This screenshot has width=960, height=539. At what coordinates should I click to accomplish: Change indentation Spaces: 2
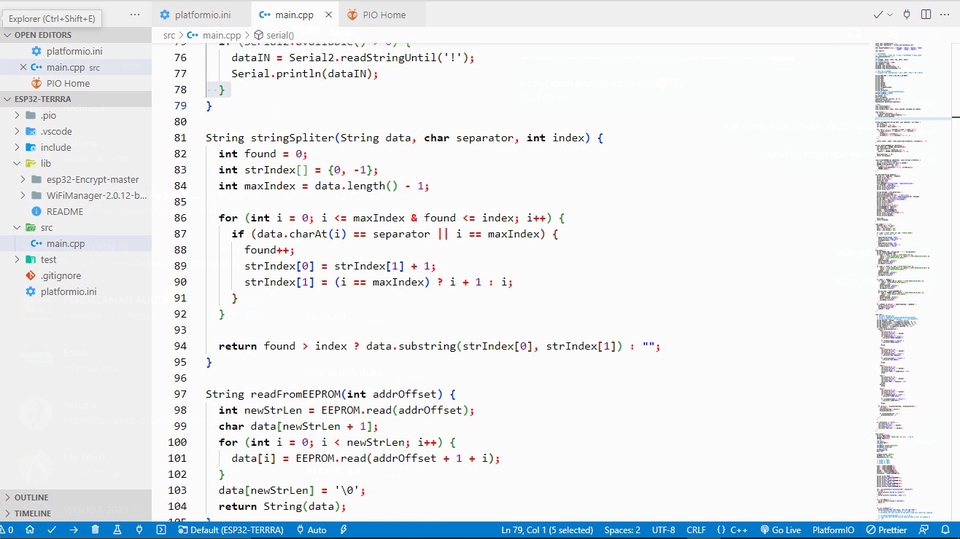(622, 530)
